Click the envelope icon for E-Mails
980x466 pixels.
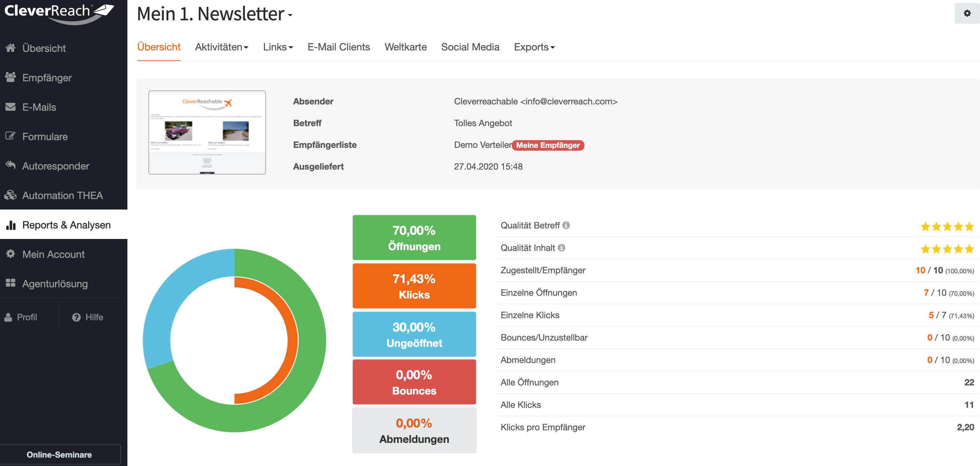coord(10,107)
